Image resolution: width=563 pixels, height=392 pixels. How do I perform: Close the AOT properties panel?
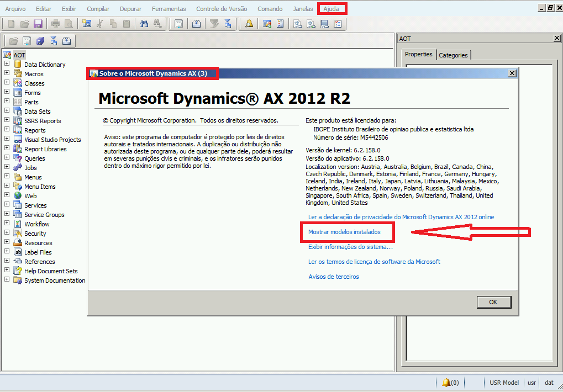[557, 38]
